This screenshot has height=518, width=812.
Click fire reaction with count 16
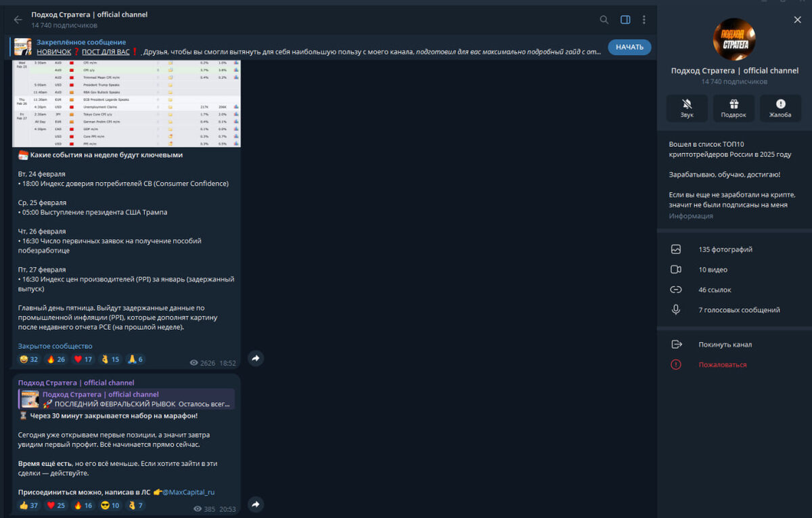click(x=83, y=506)
